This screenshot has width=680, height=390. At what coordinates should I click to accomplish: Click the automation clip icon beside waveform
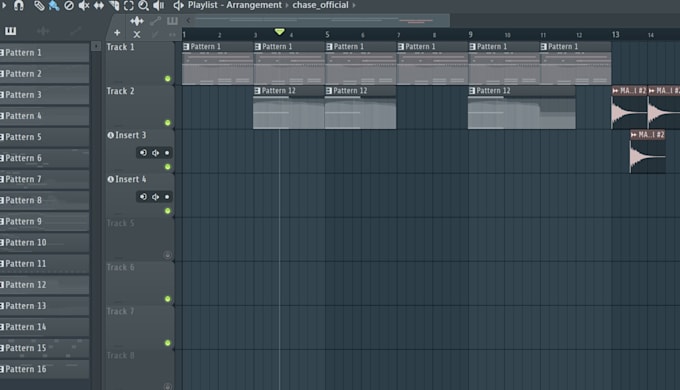(x=155, y=20)
